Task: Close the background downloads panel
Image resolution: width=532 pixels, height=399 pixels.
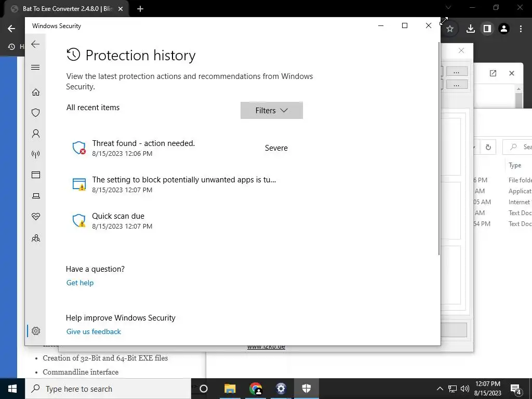Action: [x=512, y=73]
